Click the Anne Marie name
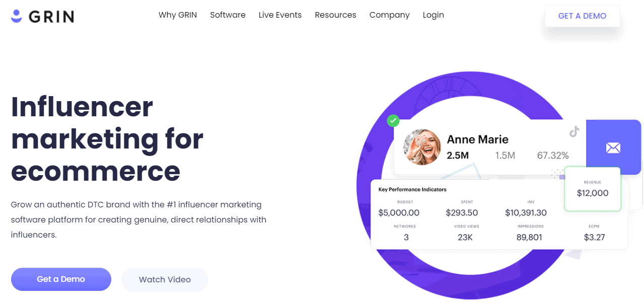The height and width of the screenshot is (304, 644). (477, 139)
